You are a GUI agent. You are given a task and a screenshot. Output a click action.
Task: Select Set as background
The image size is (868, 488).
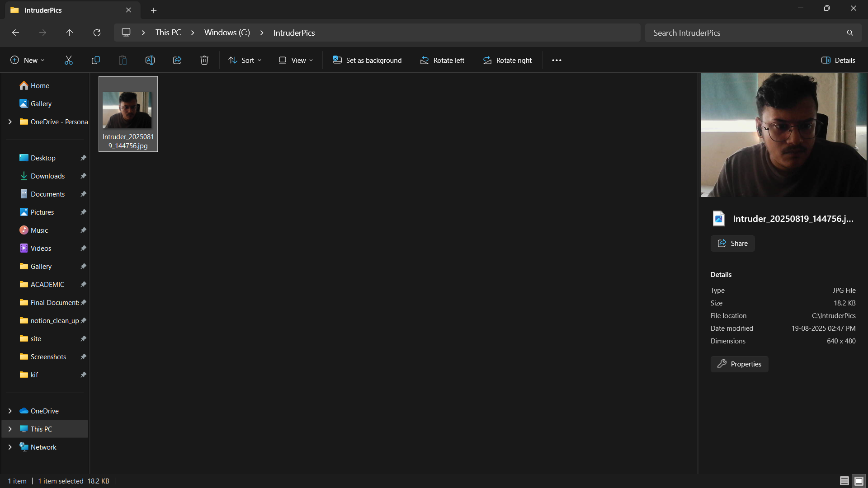pos(367,60)
